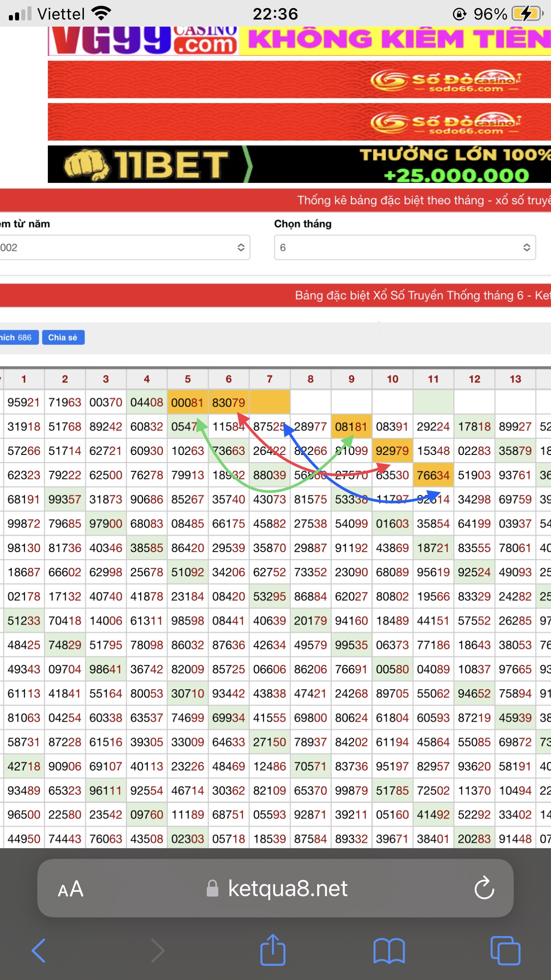Select green cell 04408

tap(147, 402)
